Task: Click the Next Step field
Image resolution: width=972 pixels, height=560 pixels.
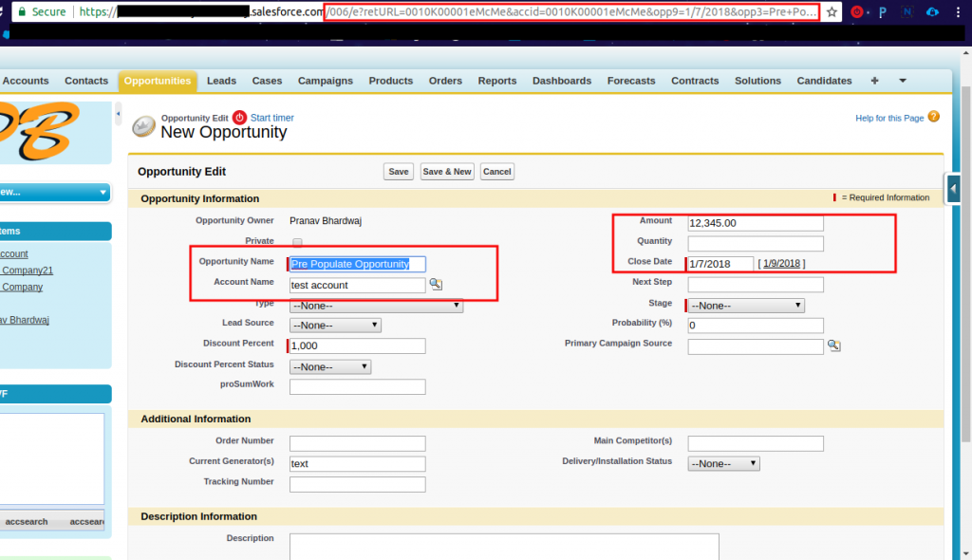Action: (x=756, y=285)
